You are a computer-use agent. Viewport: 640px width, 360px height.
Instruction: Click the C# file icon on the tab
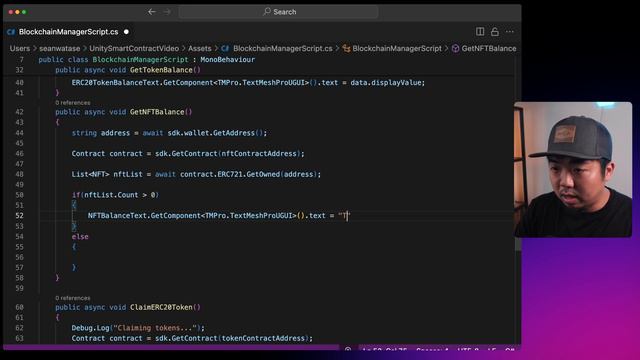[x=11, y=32]
